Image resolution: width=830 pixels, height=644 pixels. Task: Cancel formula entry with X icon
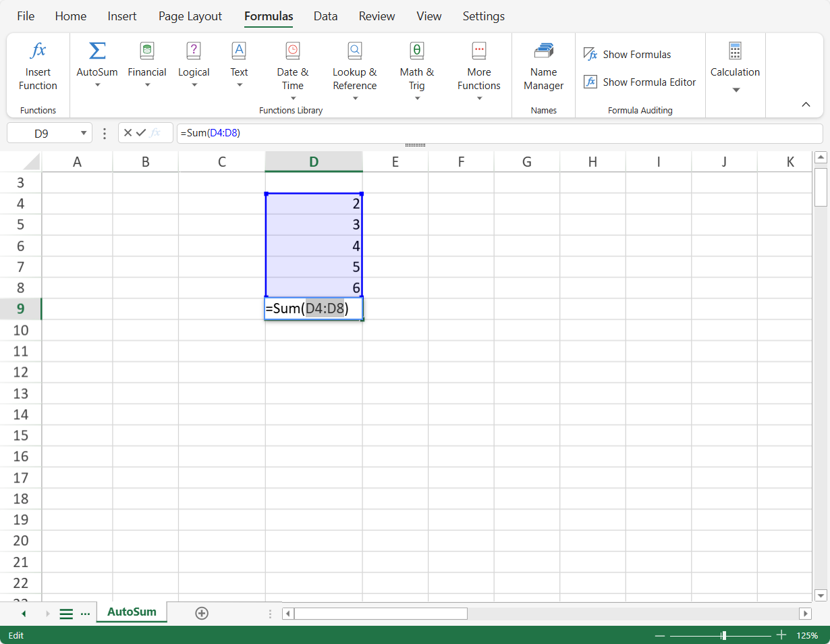[x=128, y=133]
